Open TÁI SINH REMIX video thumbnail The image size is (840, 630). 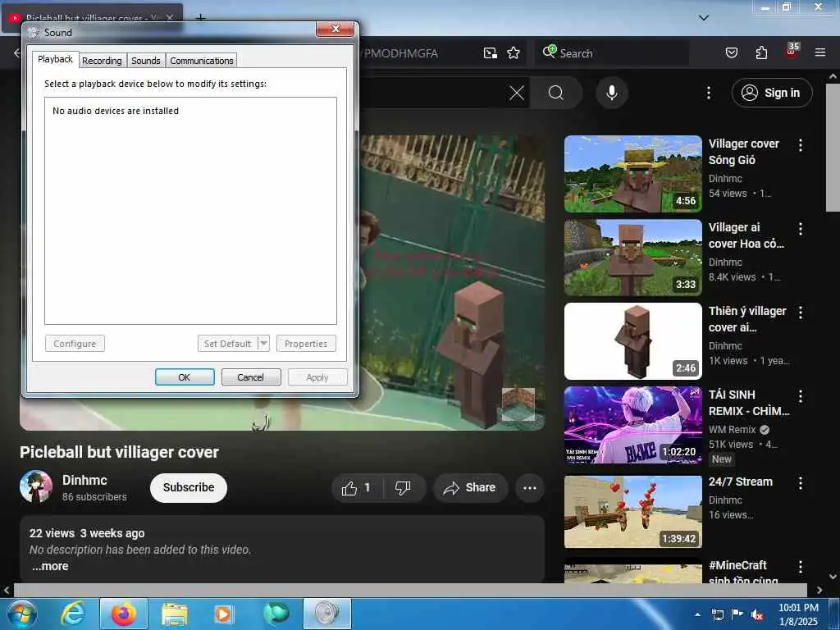(x=632, y=425)
